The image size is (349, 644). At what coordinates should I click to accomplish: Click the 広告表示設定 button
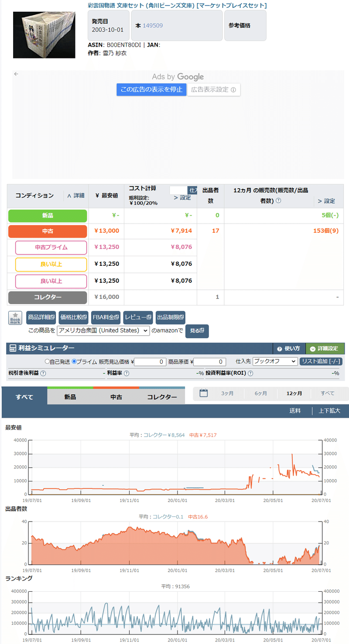click(x=214, y=90)
